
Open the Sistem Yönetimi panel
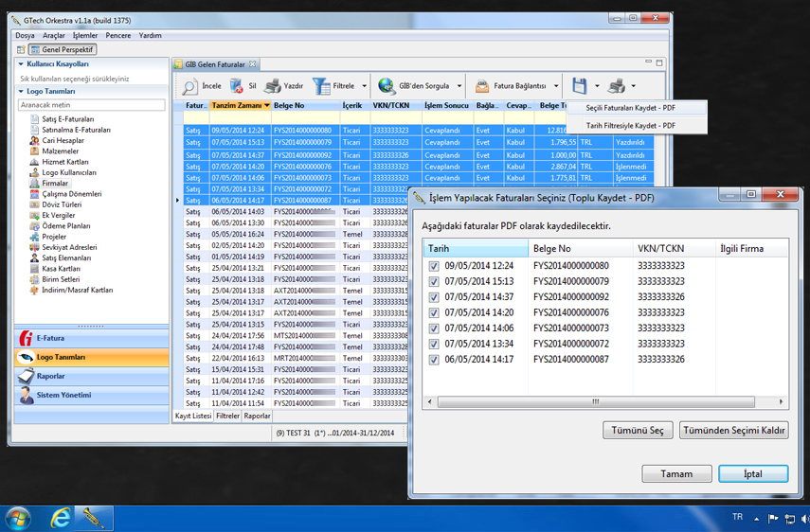(92, 396)
